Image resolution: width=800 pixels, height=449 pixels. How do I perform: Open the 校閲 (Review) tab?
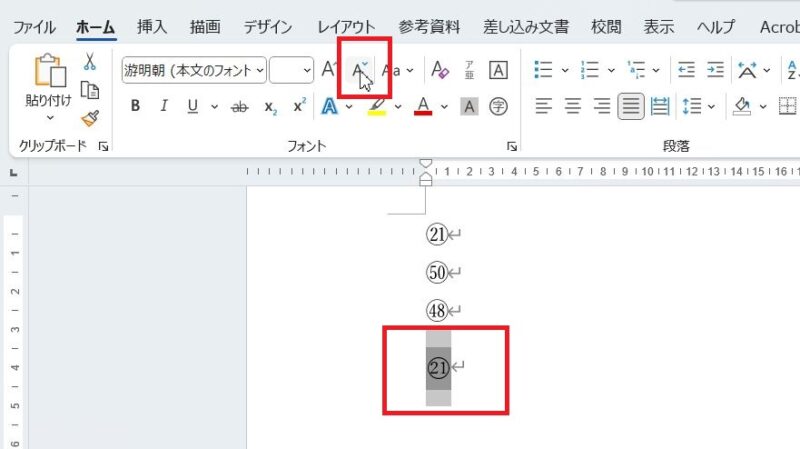coord(606,27)
